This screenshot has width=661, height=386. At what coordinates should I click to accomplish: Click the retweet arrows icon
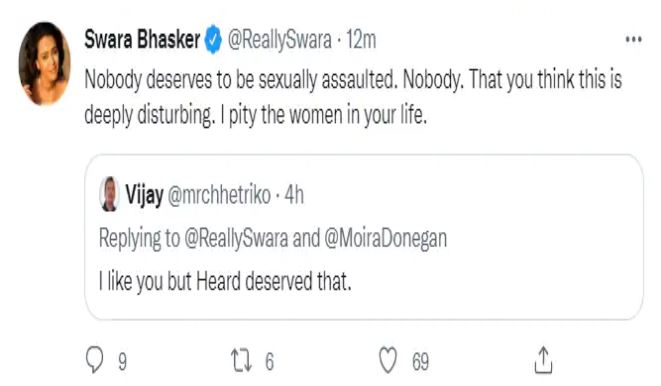pos(242,360)
